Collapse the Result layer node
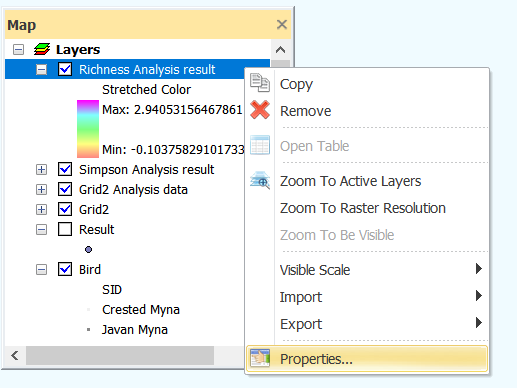The image size is (517, 388). tap(41, 230)
